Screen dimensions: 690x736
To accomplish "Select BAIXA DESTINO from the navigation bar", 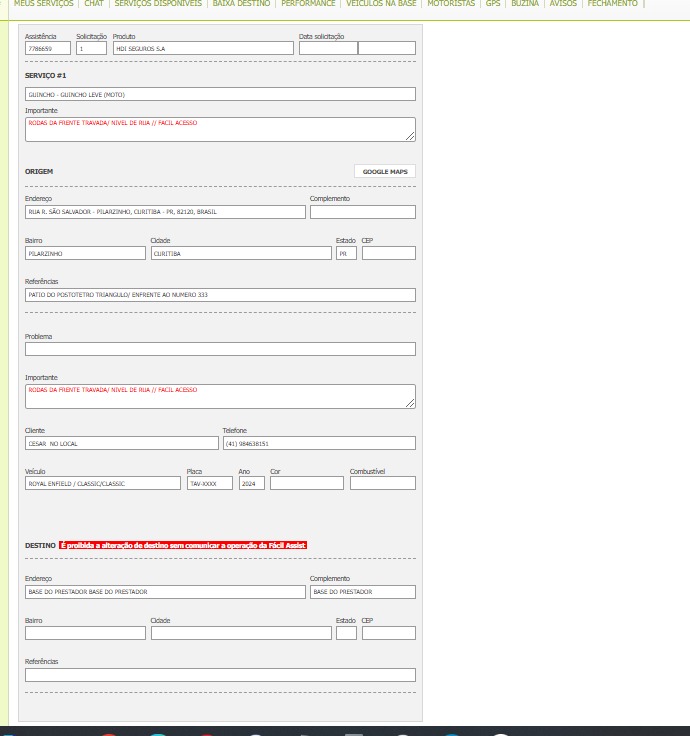I will pos(241,4).
